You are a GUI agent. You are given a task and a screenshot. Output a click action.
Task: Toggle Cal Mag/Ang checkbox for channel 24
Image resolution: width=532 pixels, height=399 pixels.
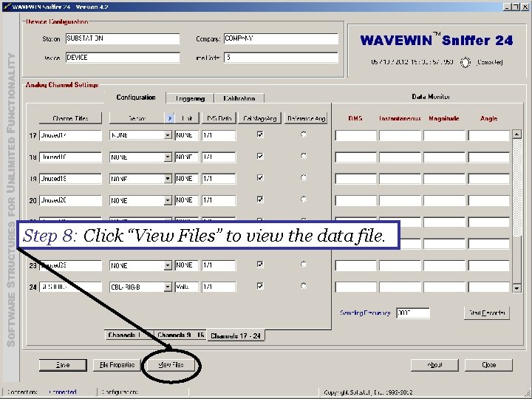click(260, 286)
